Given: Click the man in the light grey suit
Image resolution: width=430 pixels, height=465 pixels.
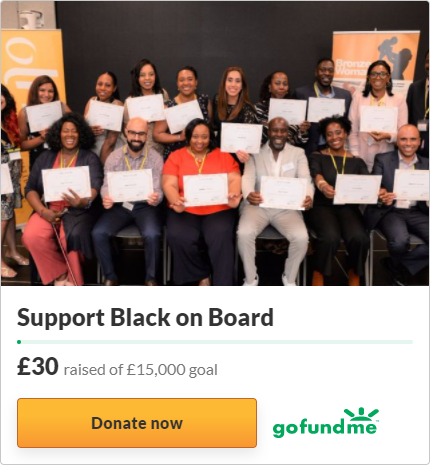Looking at the screenshot, I should pyautogui.click(x=276, y=200).
